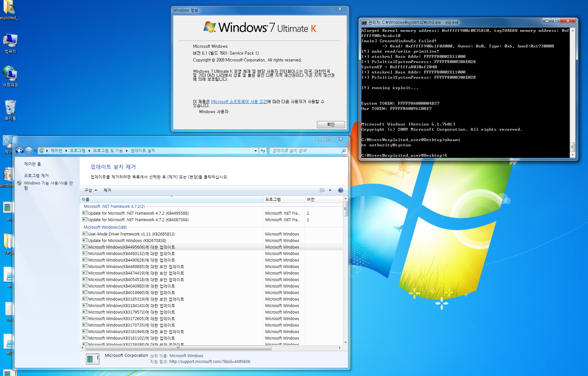Expand the 제어판 breadcrumb arrow
The image size is (588, 376).
click(x=66, y=151)
